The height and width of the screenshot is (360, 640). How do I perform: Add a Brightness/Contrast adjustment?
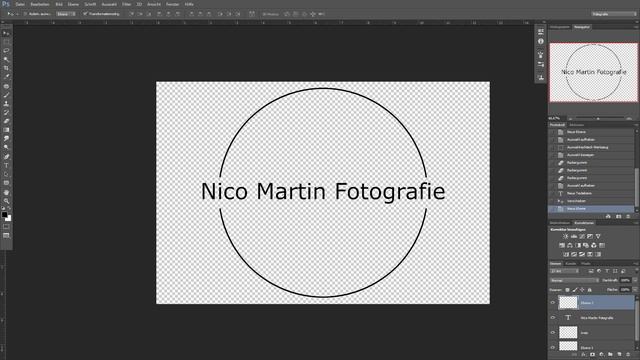tap(566, 236)
